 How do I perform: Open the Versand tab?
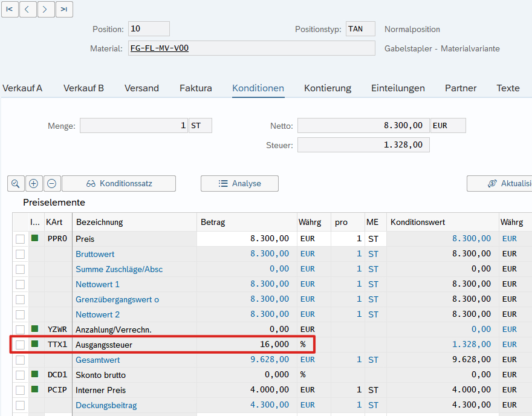141,88
